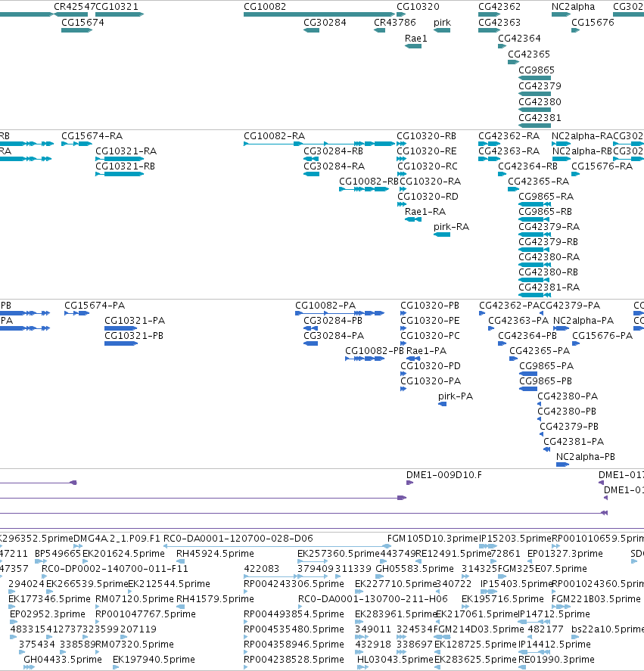Select the CG10082 gene feature bar
The image size is (644, 671).
[319, 14]
